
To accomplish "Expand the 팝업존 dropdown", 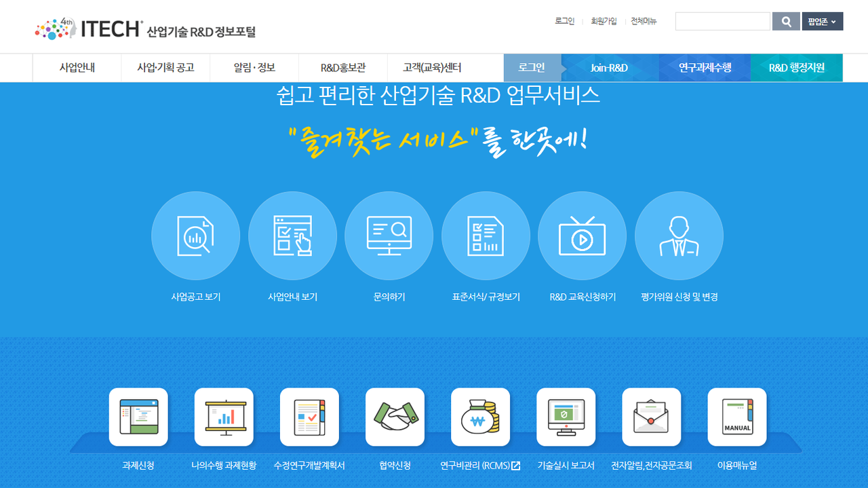I will 822,22.
